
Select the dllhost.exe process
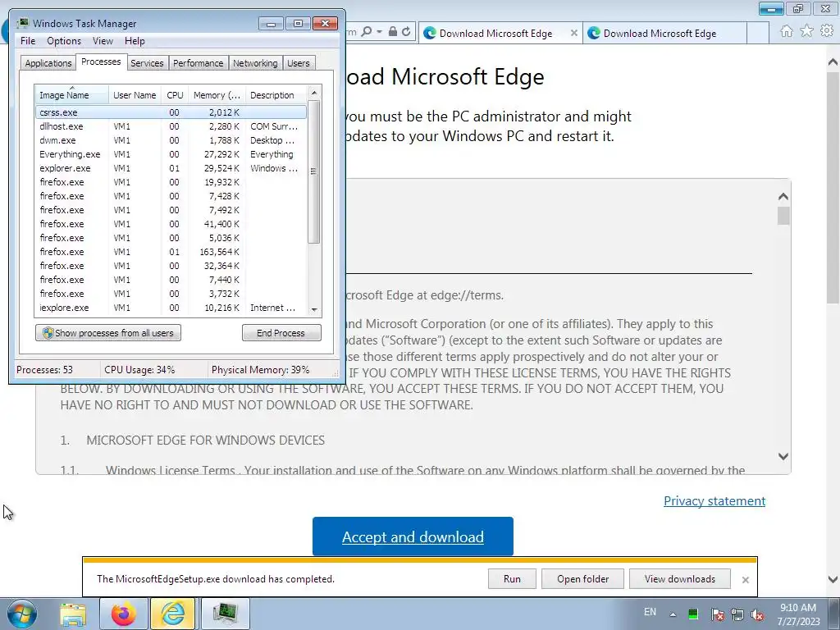171,126
